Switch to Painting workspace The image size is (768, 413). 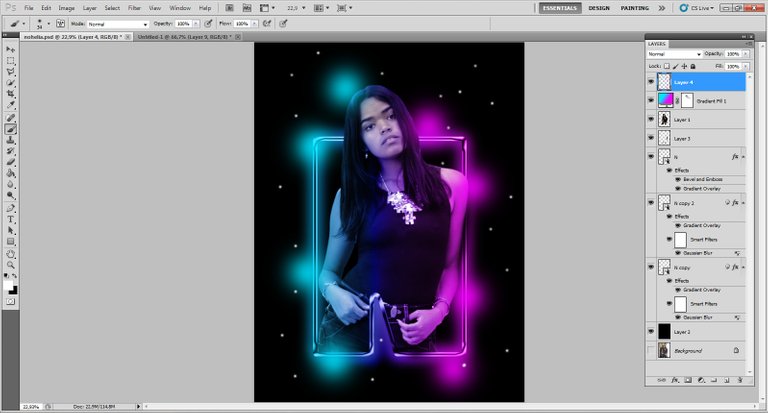click(635, 8)
